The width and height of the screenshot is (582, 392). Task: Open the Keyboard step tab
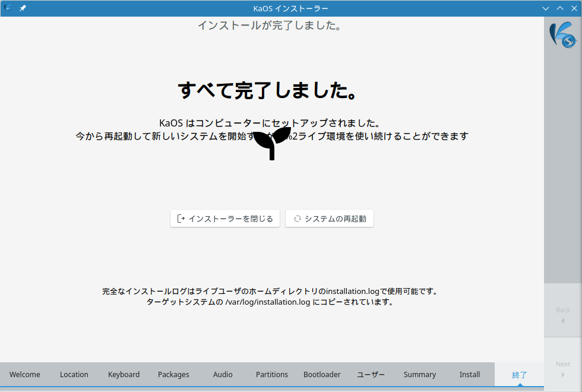(124, 375)
